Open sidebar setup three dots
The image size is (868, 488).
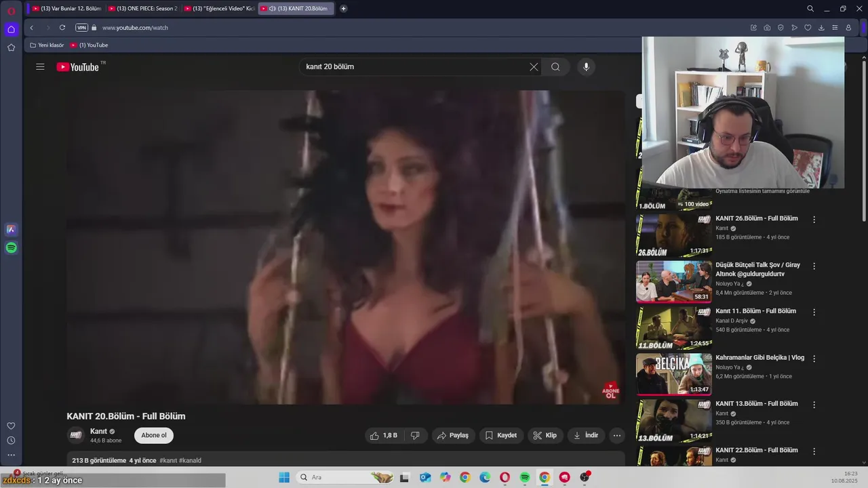(x=11, y=455)
